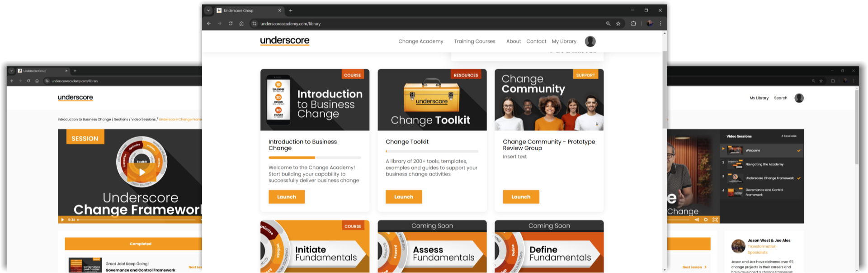Open Training Courses in the site navigation
Viewport: 868px width, 273px height.
click(475, 41)
